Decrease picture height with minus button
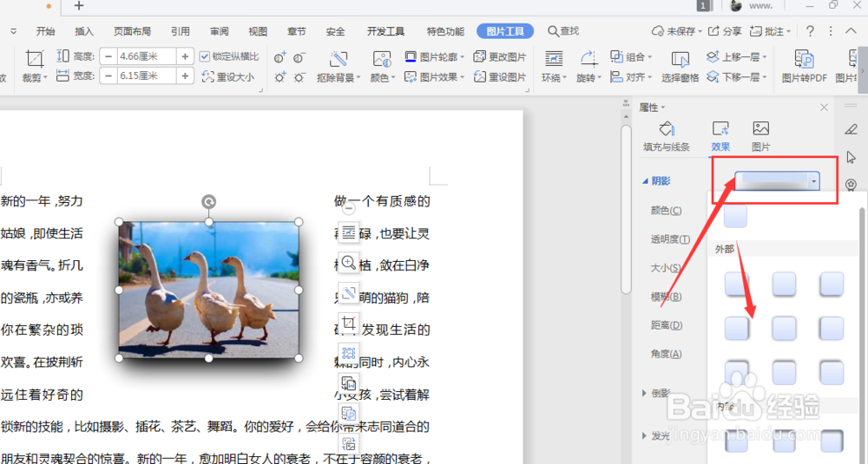Screen dimensions: 868x464 point(108,56)
